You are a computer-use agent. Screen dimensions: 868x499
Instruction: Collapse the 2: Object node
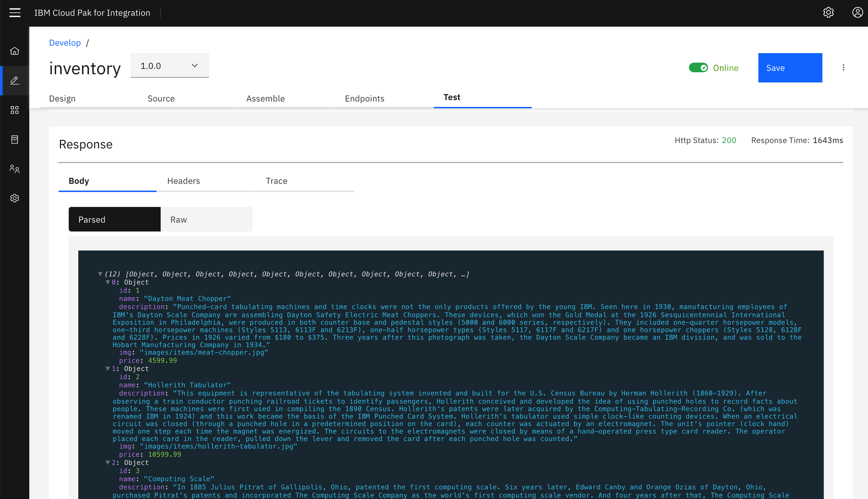108,462
